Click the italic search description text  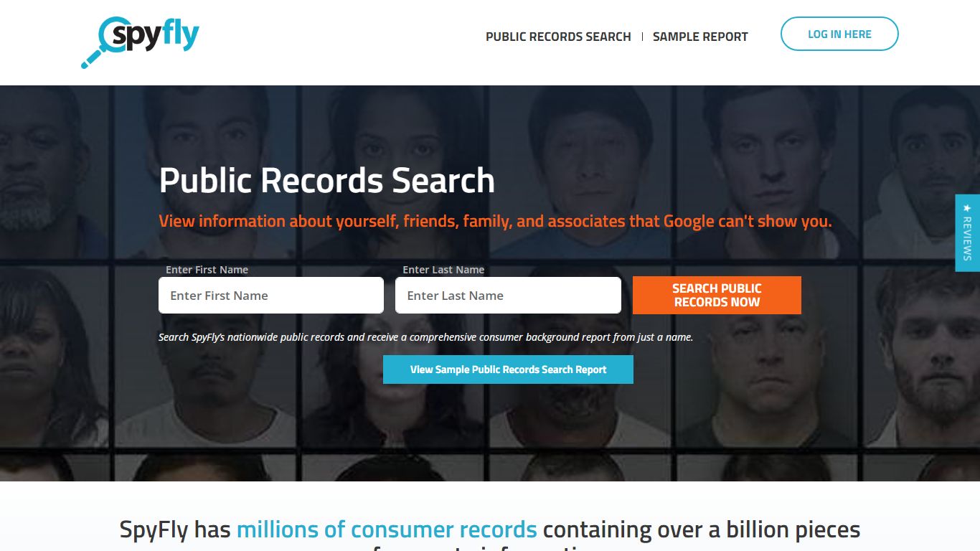click(x=426, y=336)
